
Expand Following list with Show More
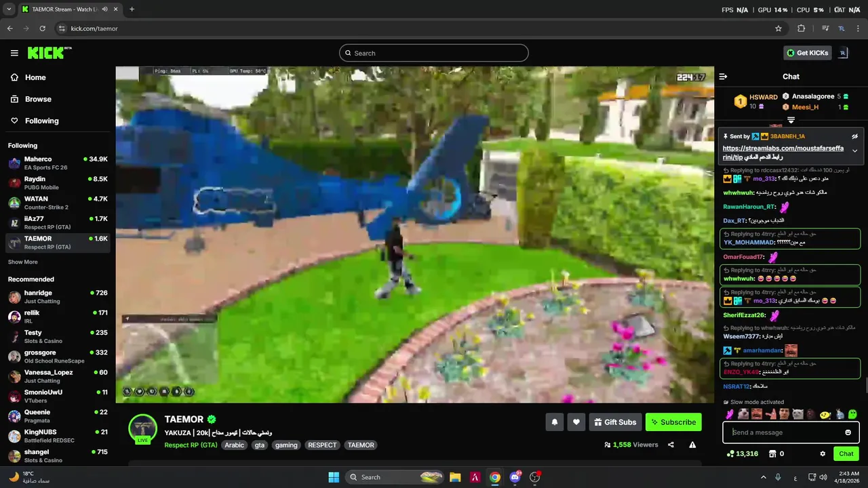tap(22, 262)
